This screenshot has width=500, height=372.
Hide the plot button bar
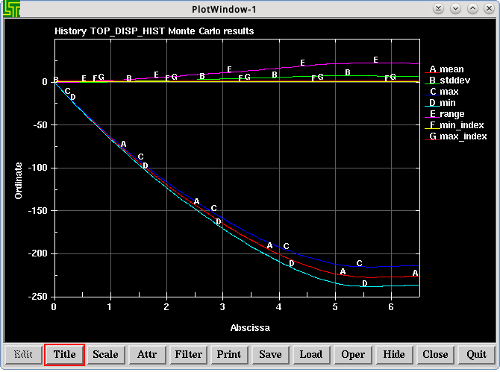point(394,355)
